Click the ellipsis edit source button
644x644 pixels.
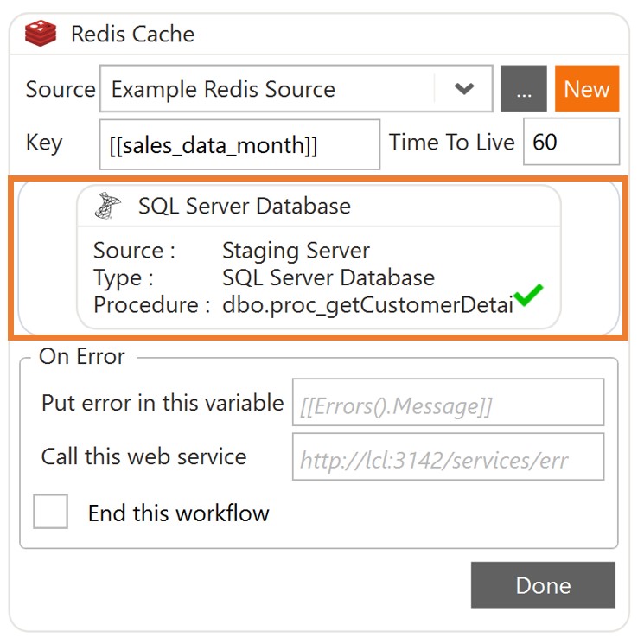[x=524, y=88]
